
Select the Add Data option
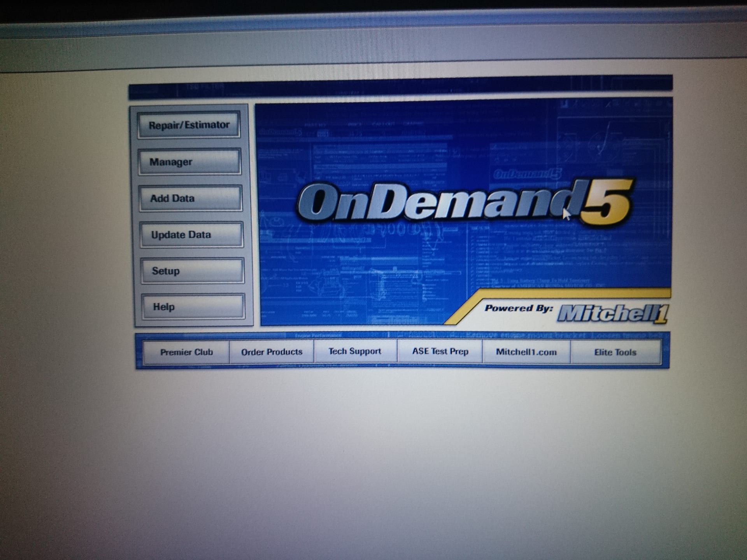point(191,198)
